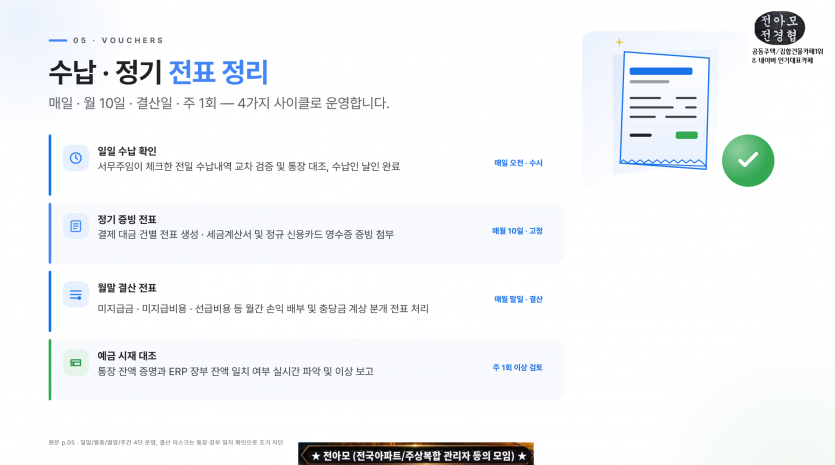Click the 전아모 전경협 round logo
This screenshot has width=835, height=465.
[x=779, y=28]
